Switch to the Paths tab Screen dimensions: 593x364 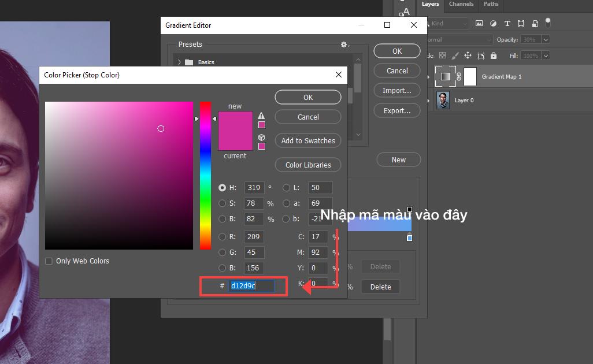coord(491,4)
